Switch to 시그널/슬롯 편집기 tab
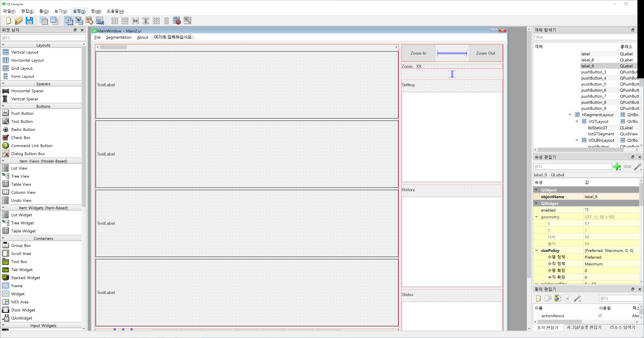This screenshot has width=644, height=338. [584, 327]
